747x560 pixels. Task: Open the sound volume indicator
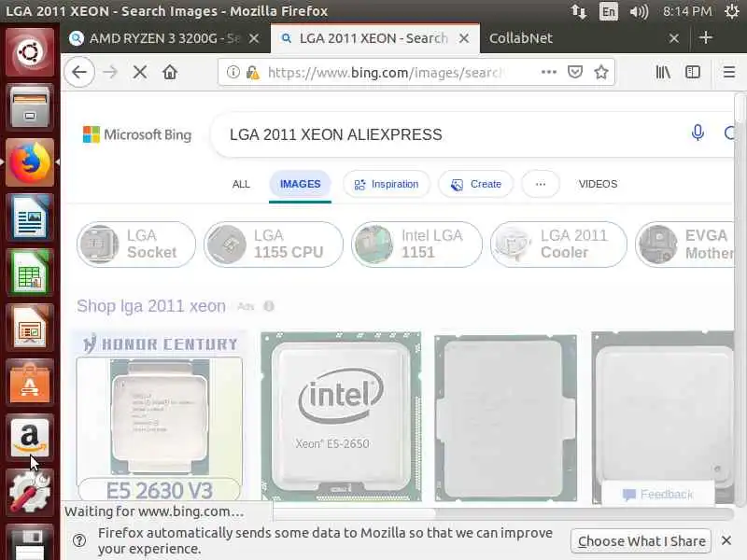(x=639, y=11)
